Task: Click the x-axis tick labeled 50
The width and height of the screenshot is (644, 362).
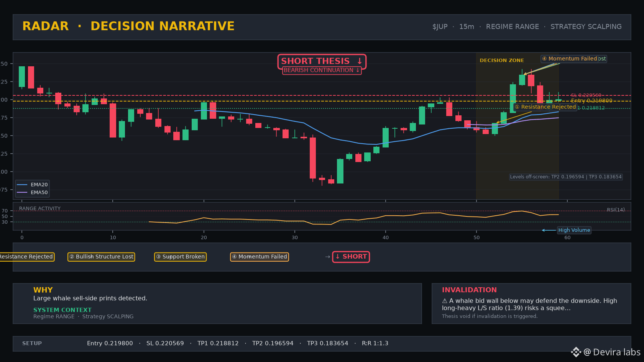Action: tap(476, 238)
